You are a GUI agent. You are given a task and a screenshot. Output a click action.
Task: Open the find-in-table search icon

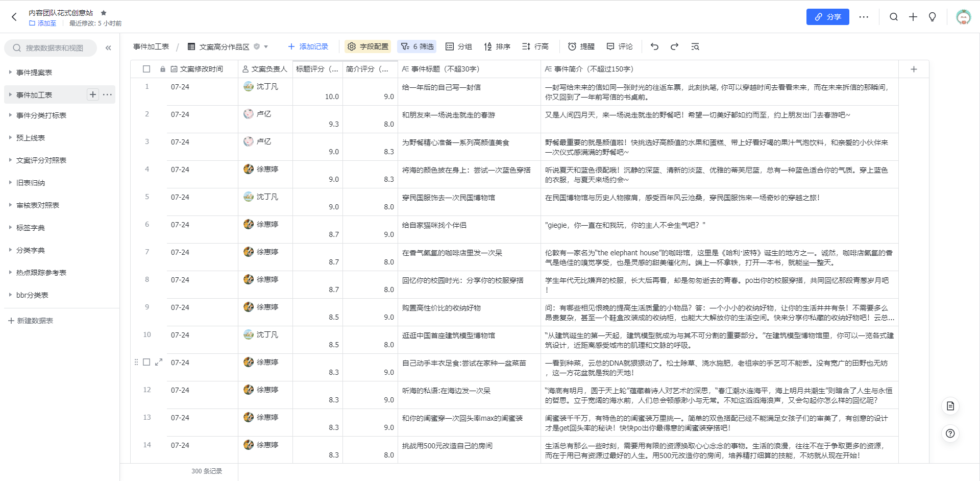tap(695, 46)
